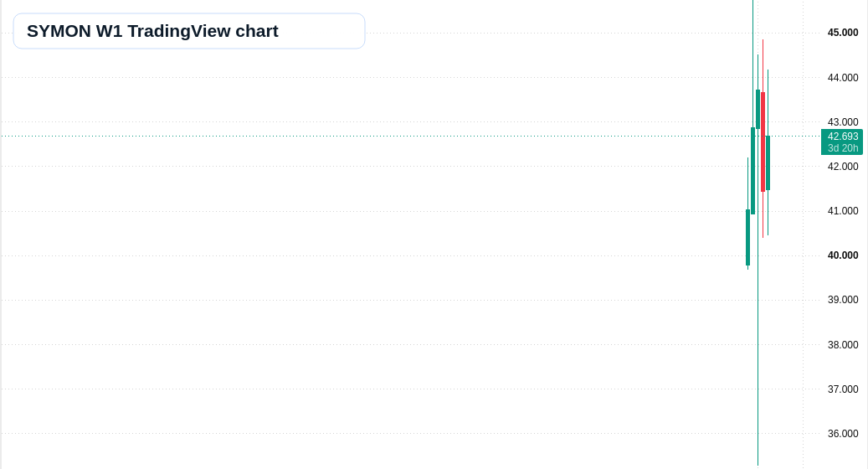Click the 36.000 price scale label
Viewport: 868px width, 469px height.
click(843, 434)
